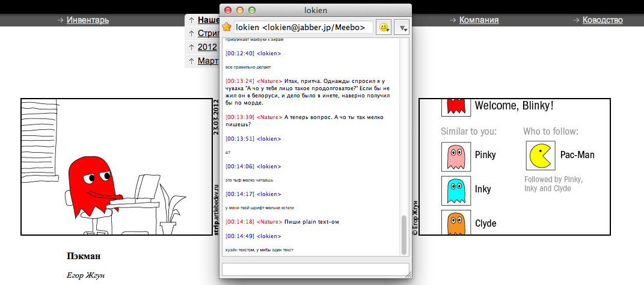Image resolution: width=644 pixels, height=285 pixels.
Task: Click the Pinky ghost avatar
Action: 455,156
